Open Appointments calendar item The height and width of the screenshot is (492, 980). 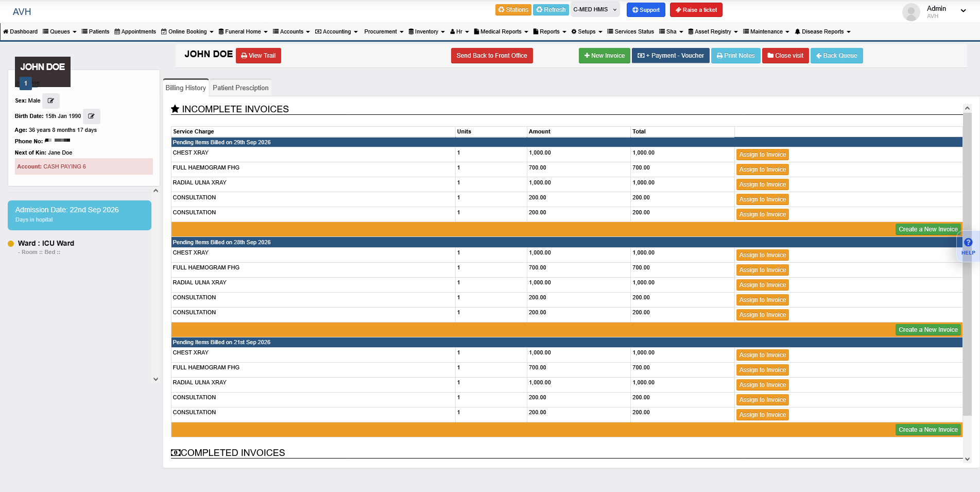(x=135, y=31)
